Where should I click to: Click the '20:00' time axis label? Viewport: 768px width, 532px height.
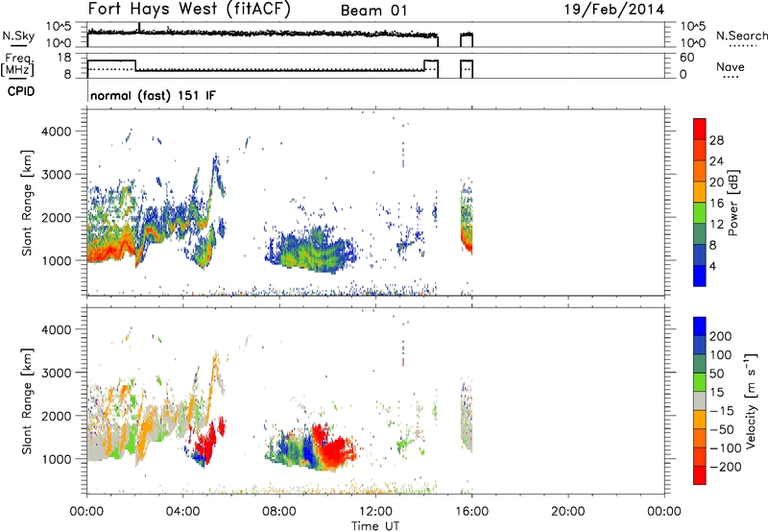click(x=567, y=512)
